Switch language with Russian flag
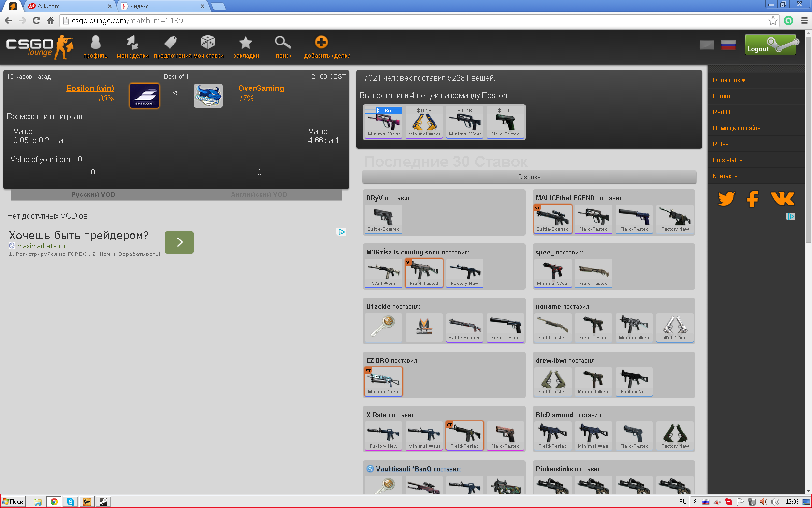Viewport: 812px width, 508px height. pos(728,45)
